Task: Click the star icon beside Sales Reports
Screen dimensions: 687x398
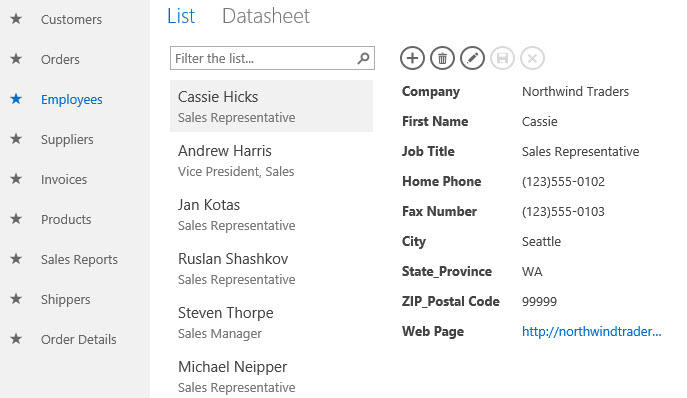Action: 16,259
